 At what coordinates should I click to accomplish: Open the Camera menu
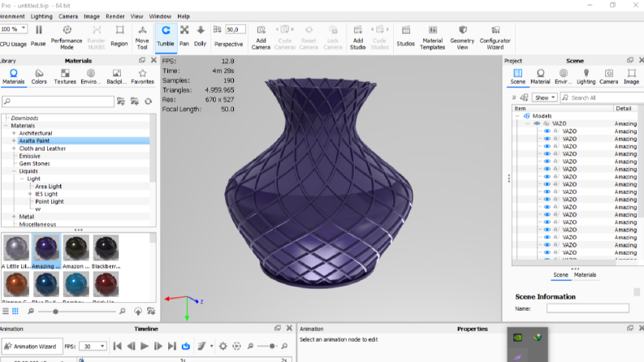point(68,16)
